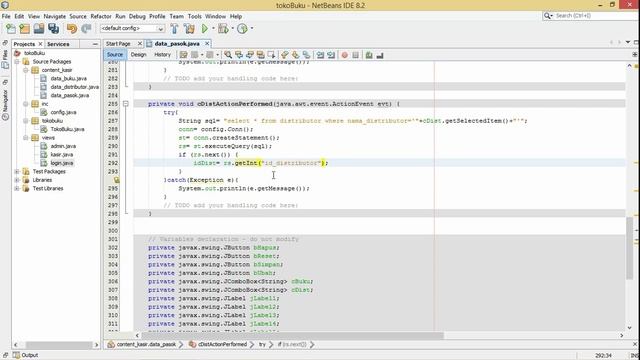The image size is (640, 360).
Task: Switch to the Start Page tab
Action: coord(118,44)
